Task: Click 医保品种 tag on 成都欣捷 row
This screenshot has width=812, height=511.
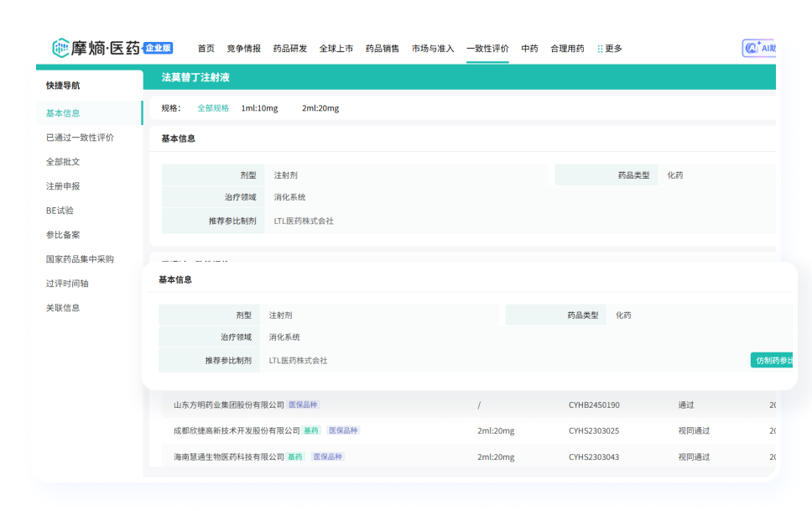Action: (x=343, y=430)
